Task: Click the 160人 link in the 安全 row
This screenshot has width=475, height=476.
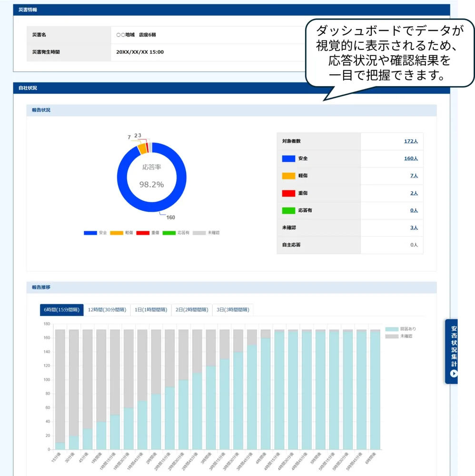Action: (410, 159)
